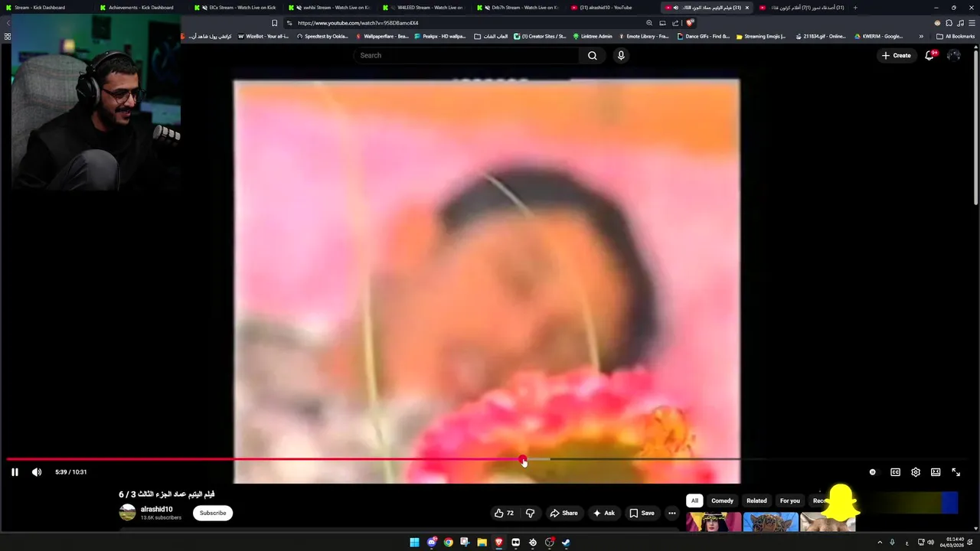The width and height of the screenshot is (980, 551).
Task: Open the WizeBot bookmark
Action: tap(263, 36)
